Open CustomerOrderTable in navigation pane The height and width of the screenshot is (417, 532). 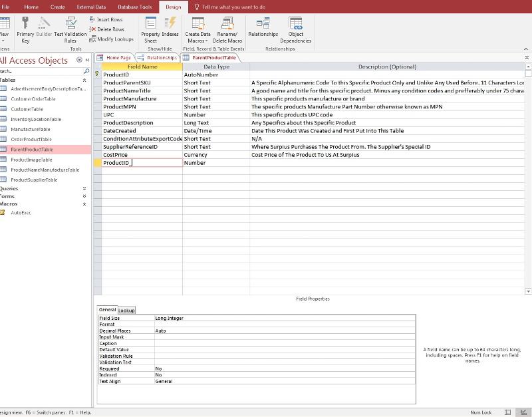[33, 99]
